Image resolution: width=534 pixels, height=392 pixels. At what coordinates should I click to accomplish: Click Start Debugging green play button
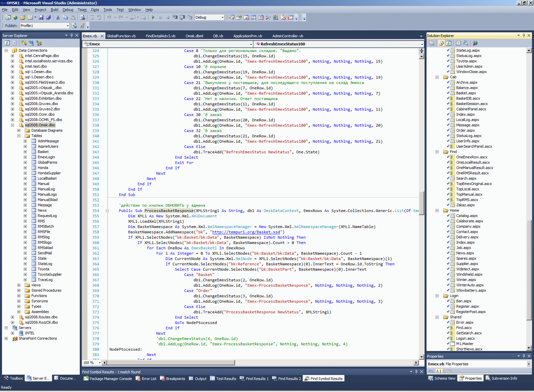[153, 17]
